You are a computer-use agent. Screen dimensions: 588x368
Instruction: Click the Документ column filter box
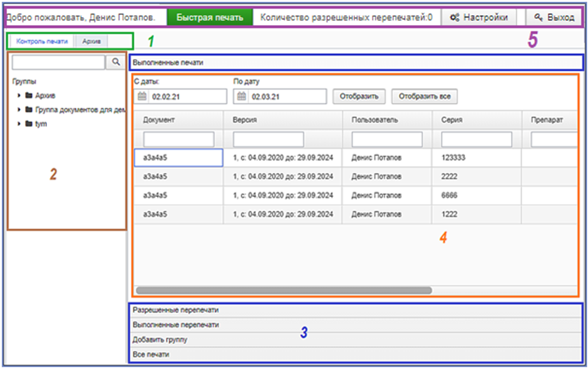tap(178, 140)
